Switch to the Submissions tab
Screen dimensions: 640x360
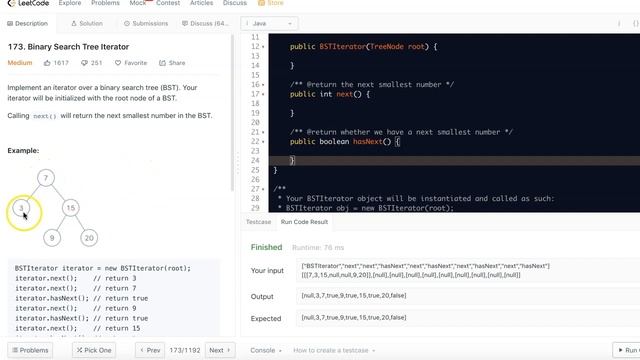146,24
